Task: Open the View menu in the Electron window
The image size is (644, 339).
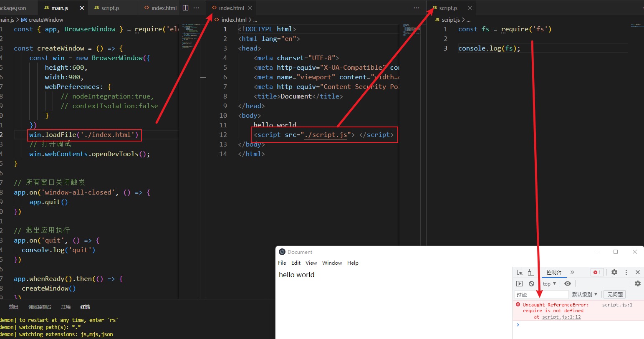Action: point(311,263)
